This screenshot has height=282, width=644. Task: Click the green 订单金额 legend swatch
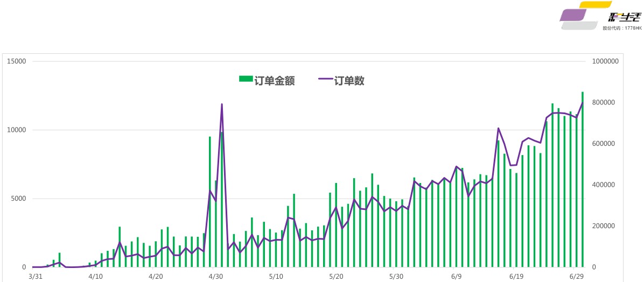click(x=246, y=79)
